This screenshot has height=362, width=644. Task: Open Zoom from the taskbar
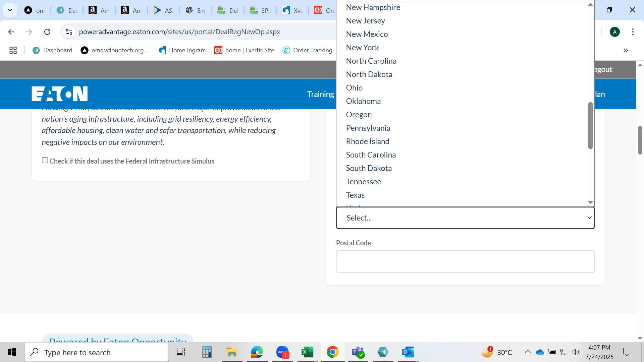(282, 352)
